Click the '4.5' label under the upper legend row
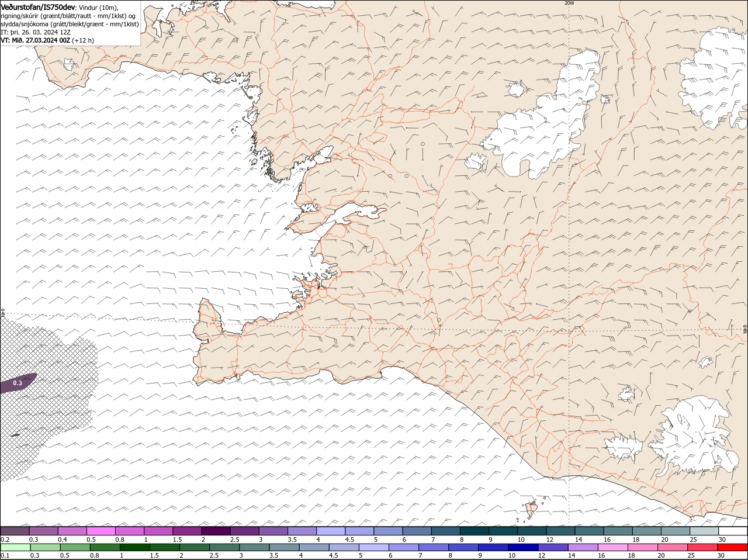 point(349,540)
